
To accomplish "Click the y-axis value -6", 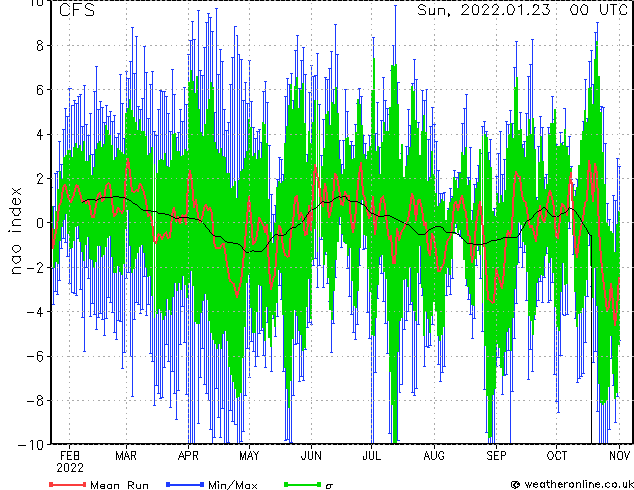I will pos(35,356).
